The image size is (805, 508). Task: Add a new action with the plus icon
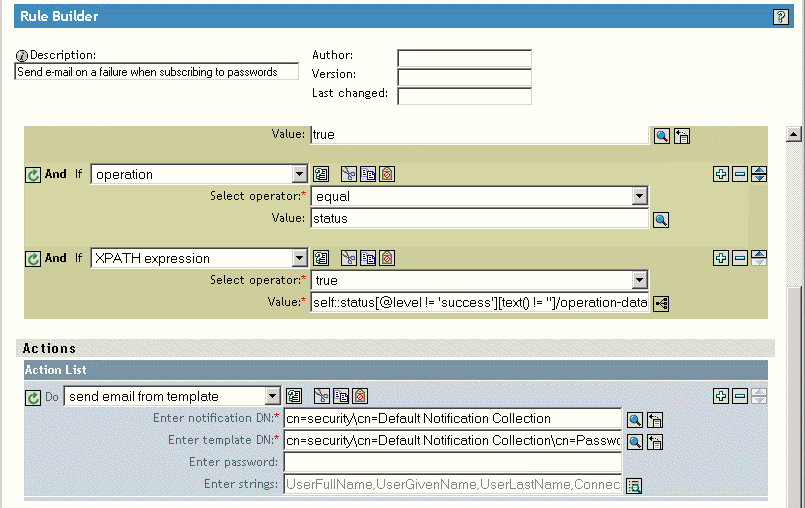click(x=721, y=397)
